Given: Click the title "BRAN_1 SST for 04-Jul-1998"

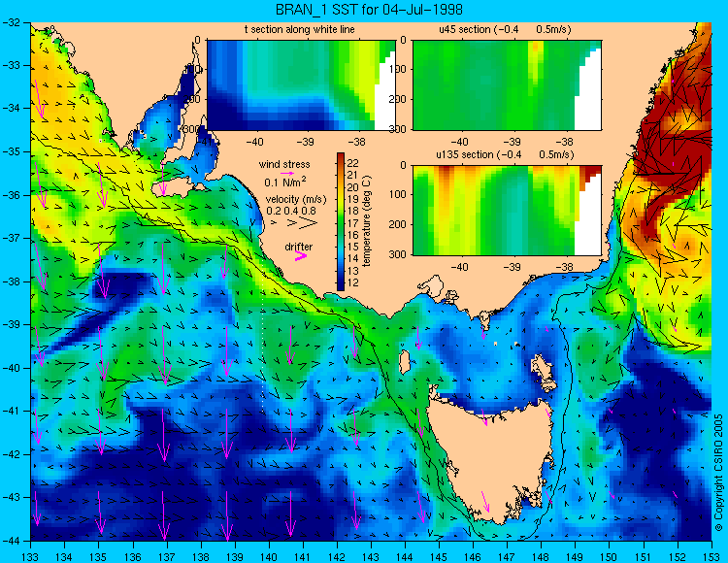Looking at the screenshot, I should tap(369, 10).
